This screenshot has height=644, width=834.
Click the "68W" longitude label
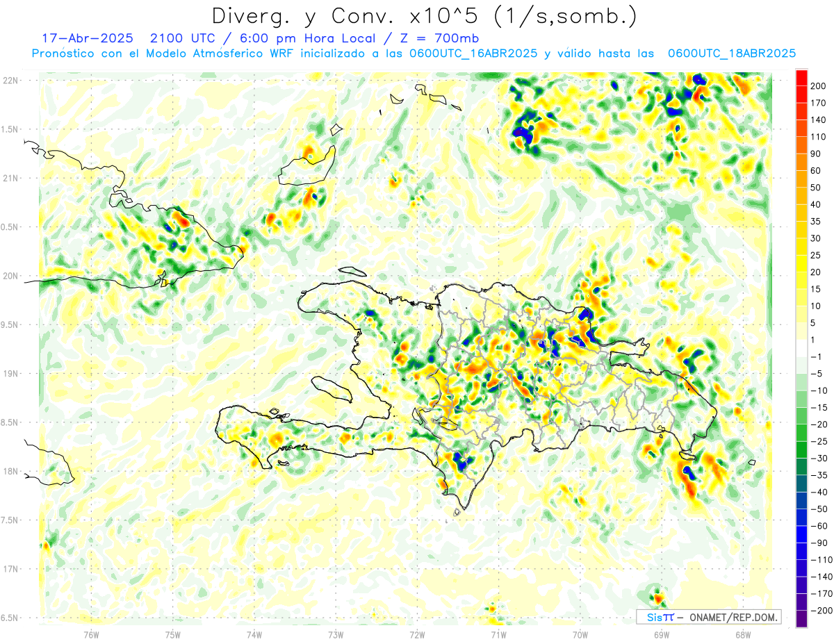coord(743,634)
